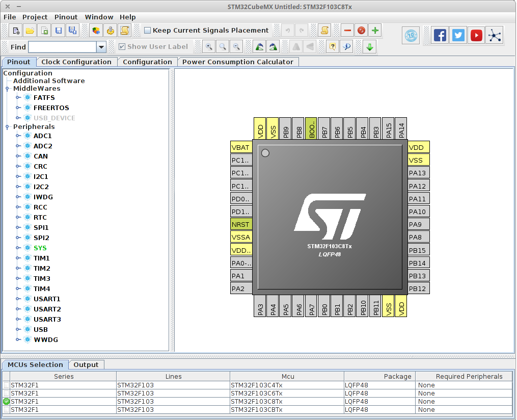Screen dimensions: 517x420
Task: Click pin PA9 on the chip
Action: [418, 224]
